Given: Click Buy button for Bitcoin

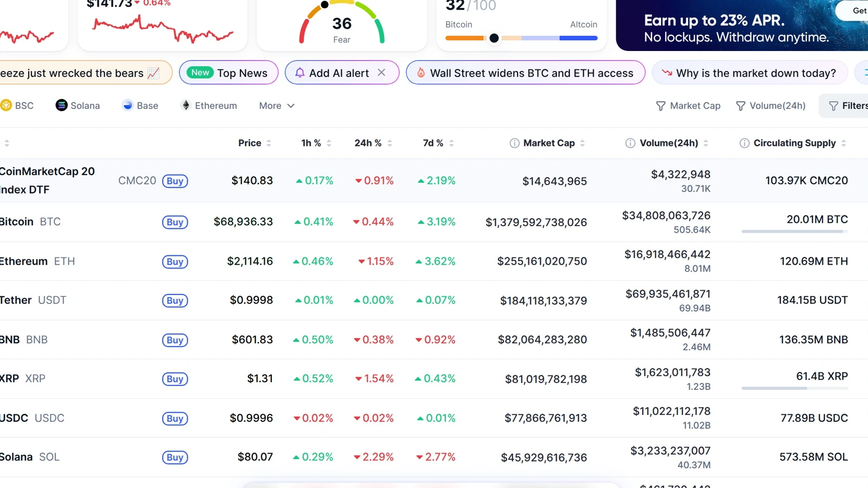Looking at the screenshot, I should [x=175, y=222].
